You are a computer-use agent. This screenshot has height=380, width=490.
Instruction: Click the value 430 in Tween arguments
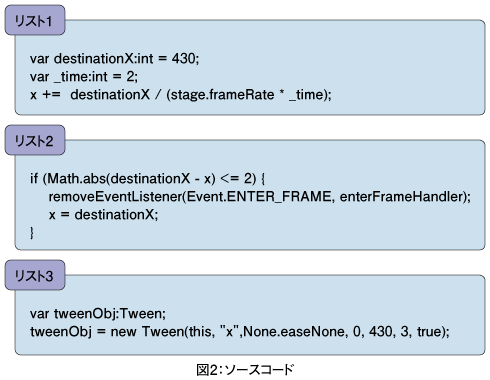click(380, 332)
